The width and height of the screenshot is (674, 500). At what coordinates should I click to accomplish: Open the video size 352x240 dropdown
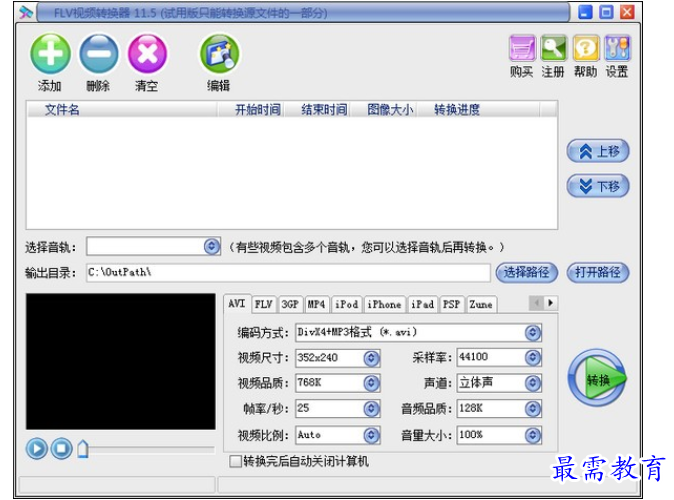pos(371,358)
